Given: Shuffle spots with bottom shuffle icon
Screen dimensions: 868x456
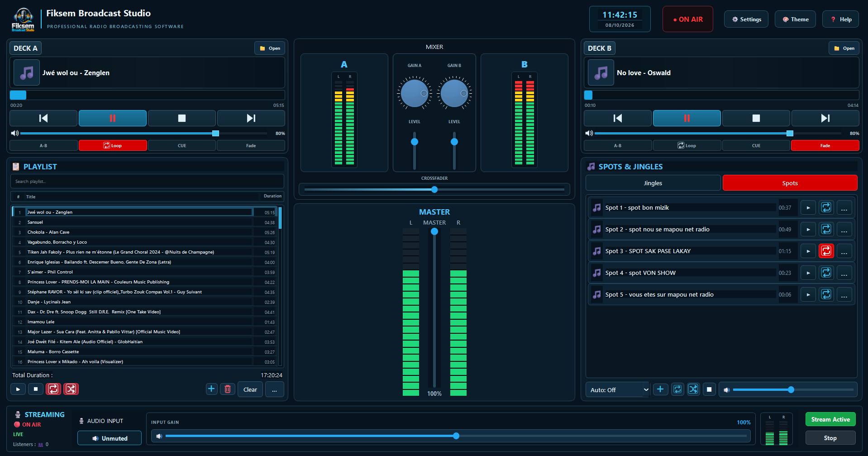Looking at the screenshot, I should click(x=693, y=389).
